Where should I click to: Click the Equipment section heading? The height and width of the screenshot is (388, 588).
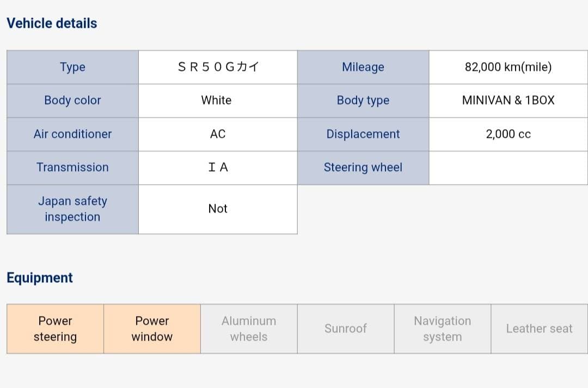(40, 278)
